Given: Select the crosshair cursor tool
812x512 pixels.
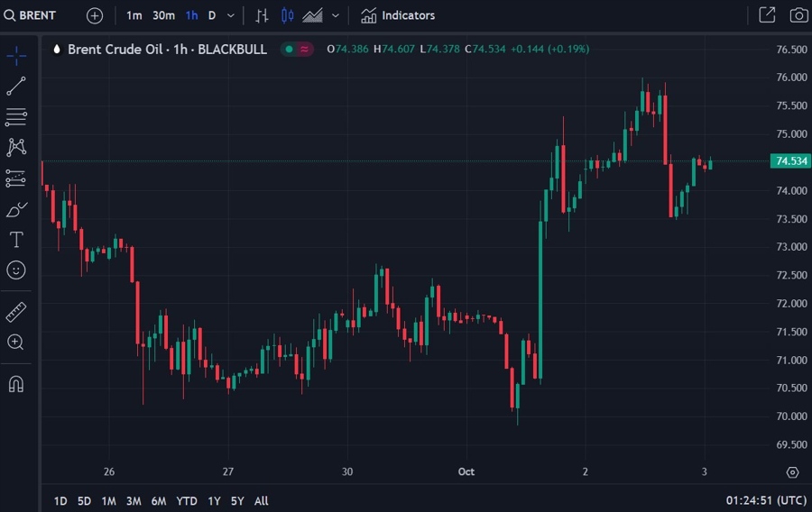Looking at the screenshot, I should point(16,55).
